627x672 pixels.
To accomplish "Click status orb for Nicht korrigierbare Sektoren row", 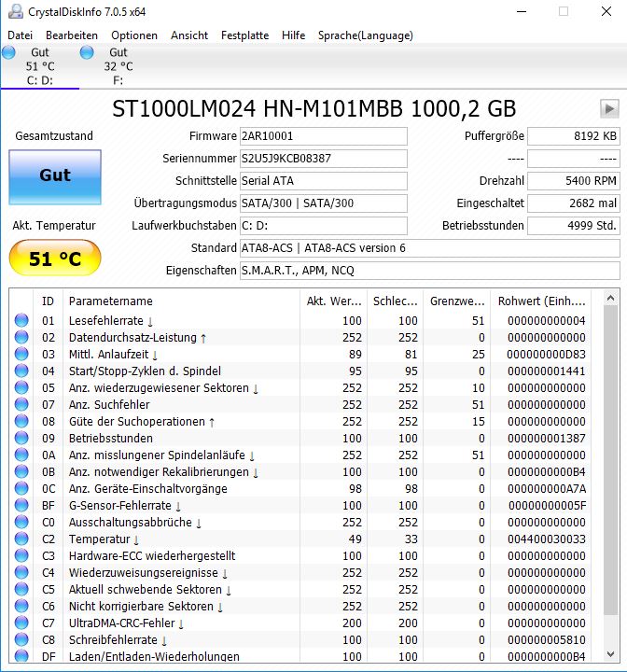I will [21, 606].
